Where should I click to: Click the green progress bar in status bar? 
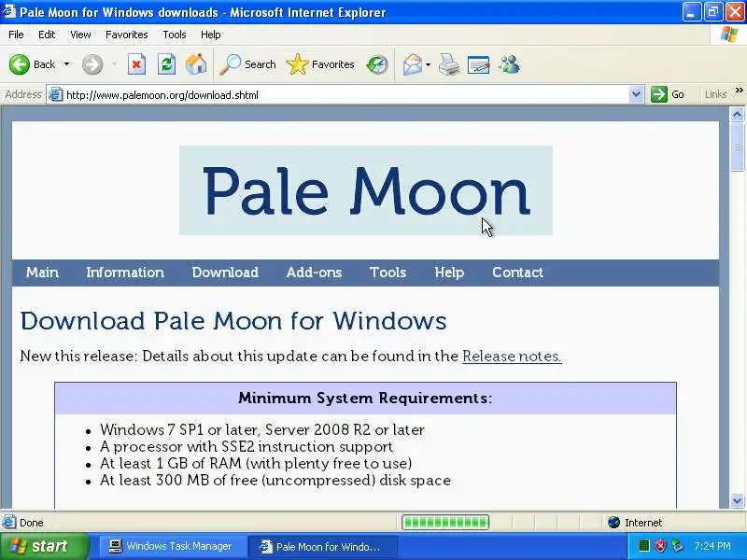pyautogui.click(x=445, y=523)
